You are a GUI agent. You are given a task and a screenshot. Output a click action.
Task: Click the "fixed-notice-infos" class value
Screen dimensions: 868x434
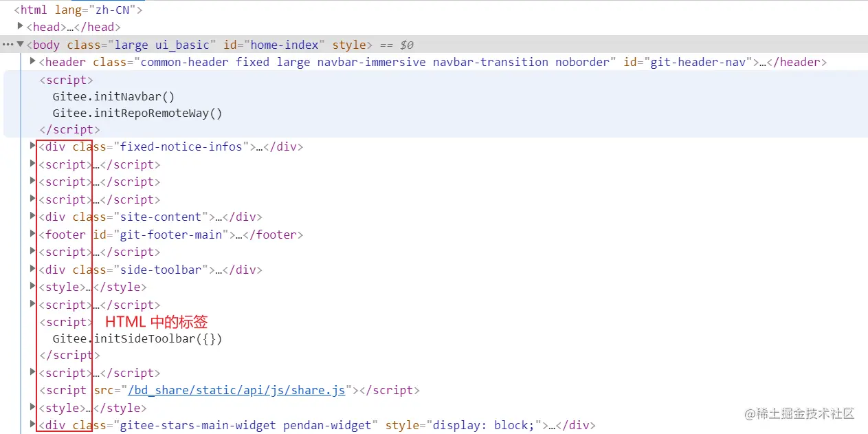click(181, 147)
